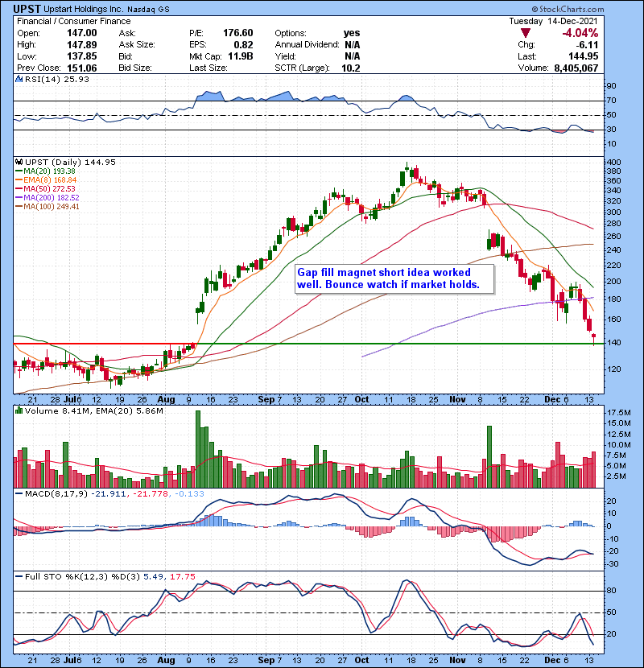Screen dimensions: 644x668
Task: Click the RSI(14) 25.93 indicator label
Action: (56, 79)
